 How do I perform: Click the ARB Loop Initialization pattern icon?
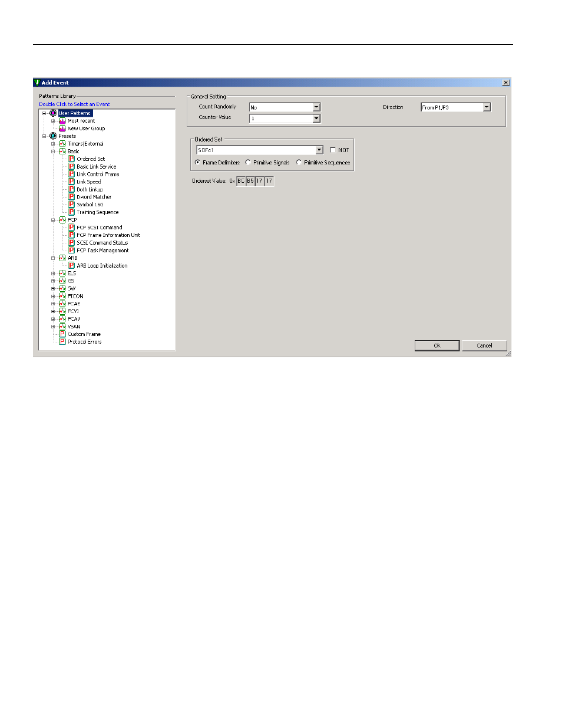point(71,266)
